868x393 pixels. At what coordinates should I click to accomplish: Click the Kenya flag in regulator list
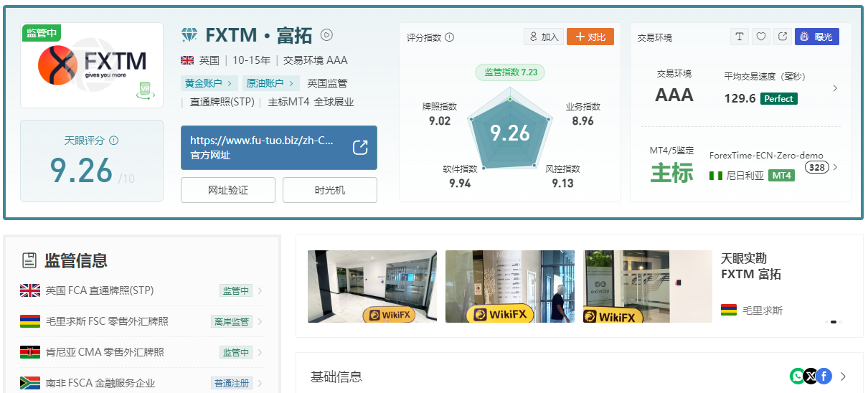coord(29,352)
